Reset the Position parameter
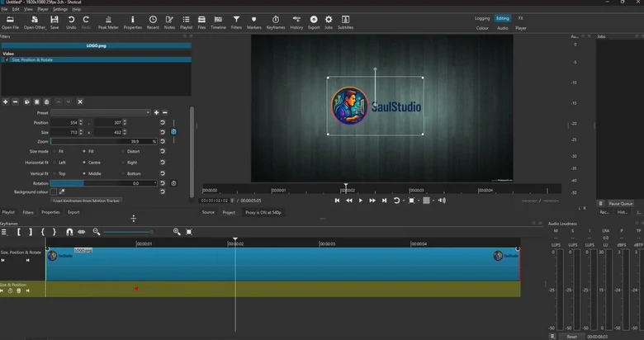The image size is (644, 340). 163,122
